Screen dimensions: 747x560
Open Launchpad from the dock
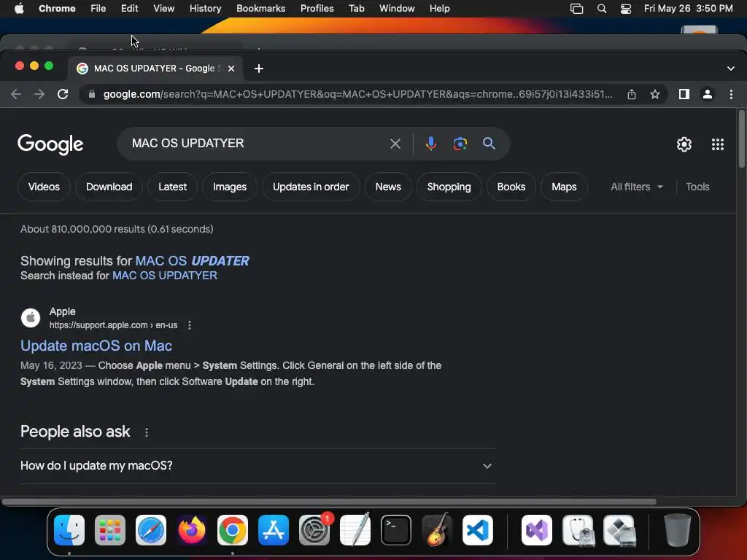coord(110,530)
